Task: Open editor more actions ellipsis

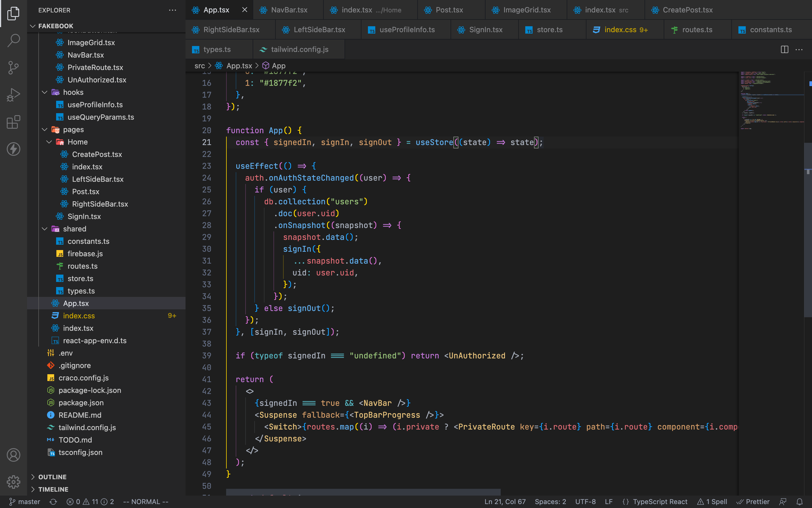Action: [799, 49]
